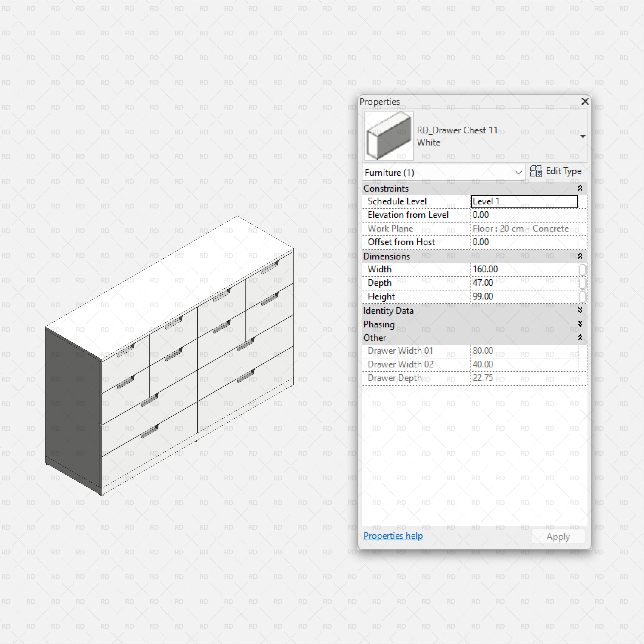This screenshot has height=644, width=644.
Task: Open the Properties help link
Action: point(393,536)
